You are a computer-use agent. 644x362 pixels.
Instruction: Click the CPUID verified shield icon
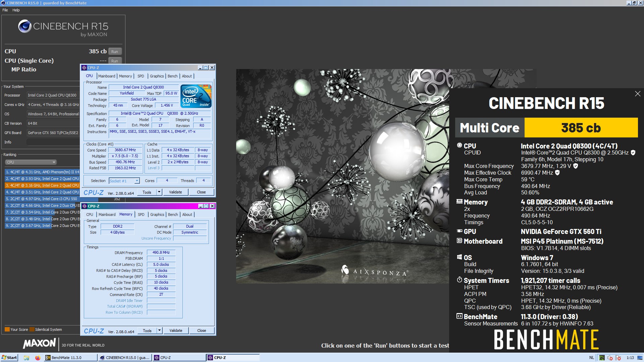[x=633, y=153]
